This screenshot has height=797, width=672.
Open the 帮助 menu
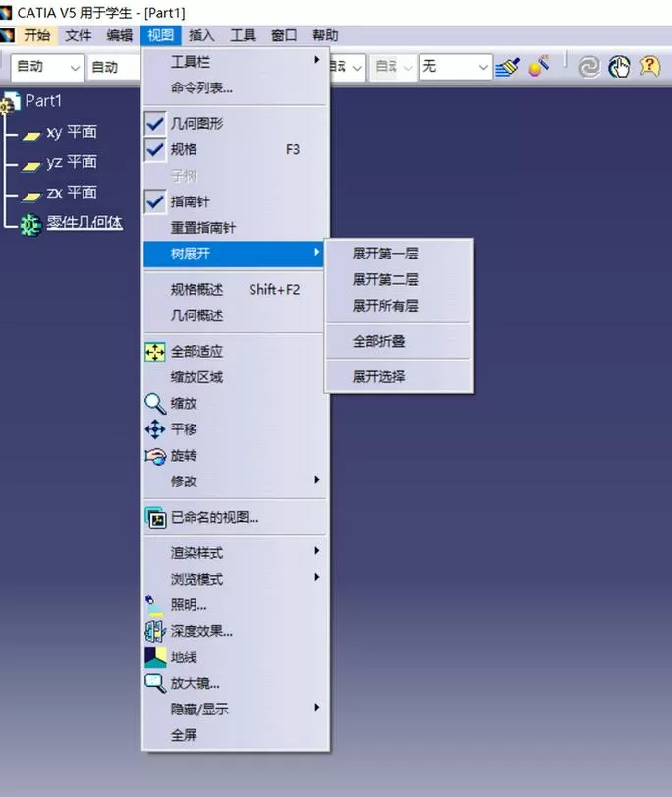325,35
